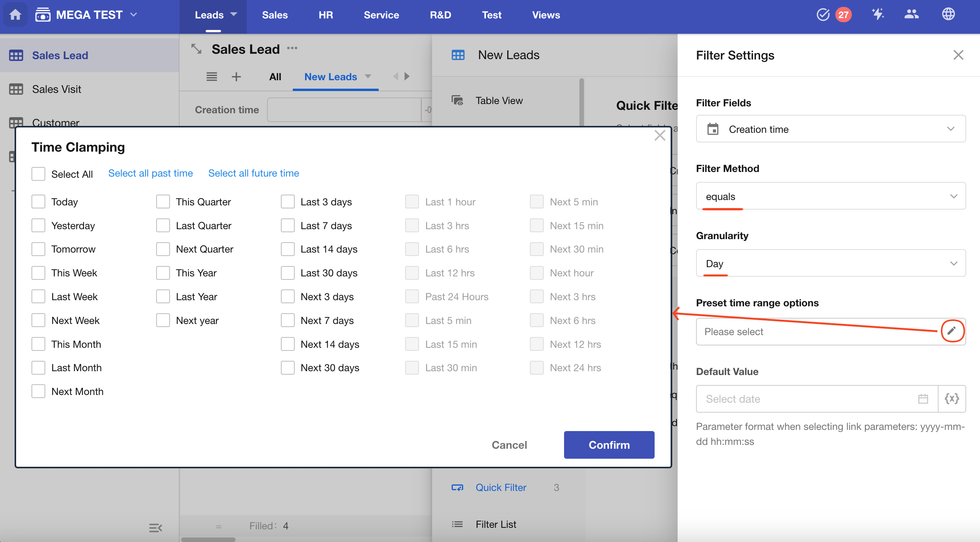Open the Day granularity dropdown
This screenshot has height=542, width=980.
pos(830,263)
